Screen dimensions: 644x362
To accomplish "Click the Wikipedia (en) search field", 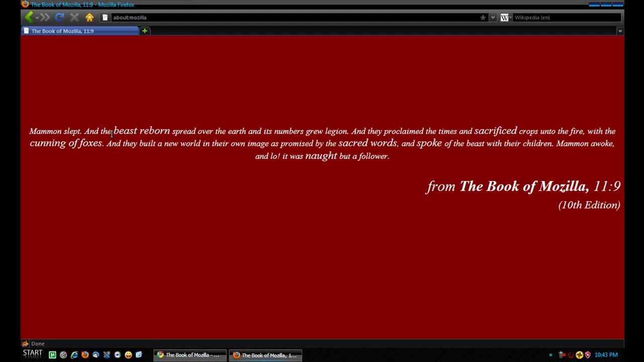I will 567,17.
